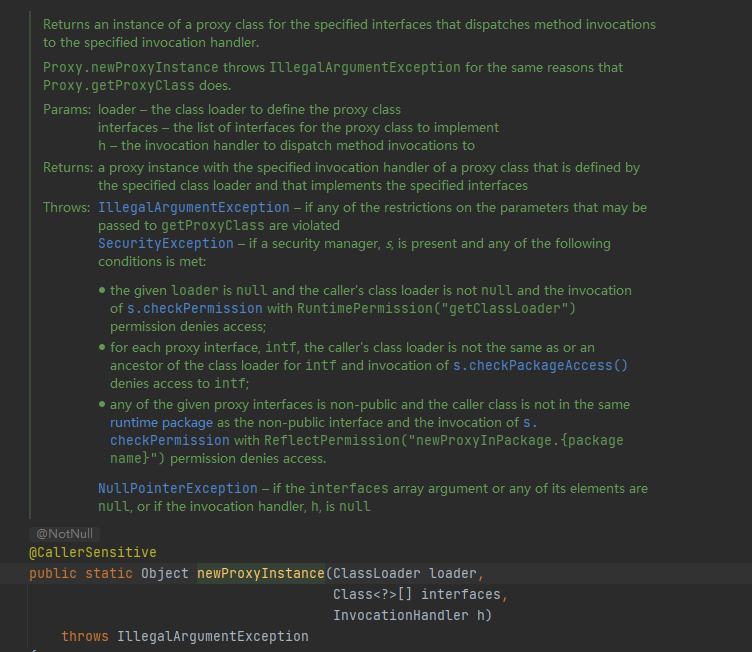
Task: Click the @CallerSensitive annotation
Action: pyautogui.click(x=93, y=553)
